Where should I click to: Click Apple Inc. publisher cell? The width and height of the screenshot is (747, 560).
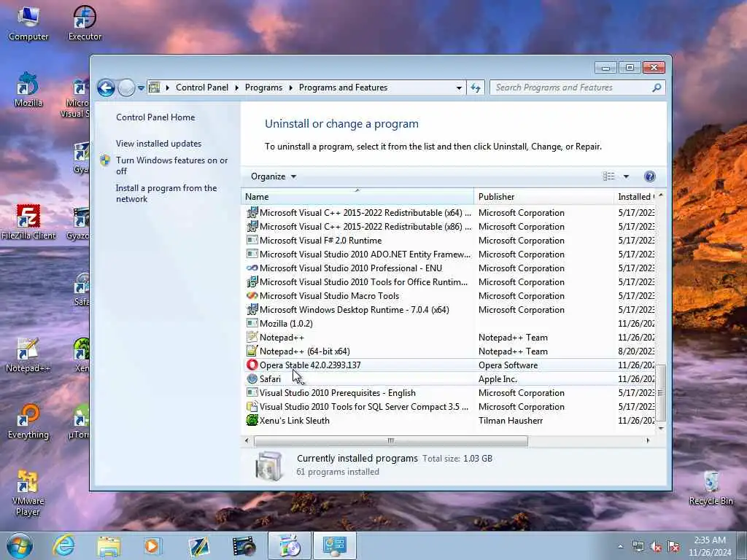498,379
